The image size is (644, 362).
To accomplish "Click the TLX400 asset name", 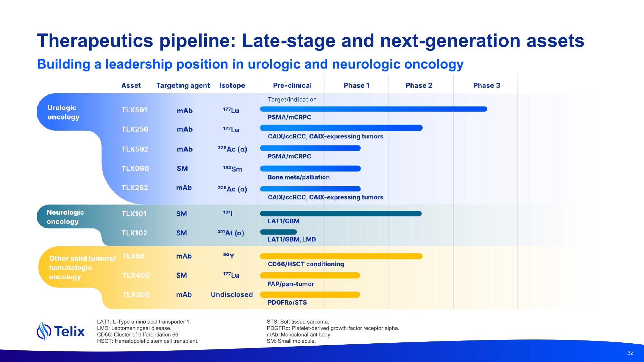I will click(x=136, y=275).
